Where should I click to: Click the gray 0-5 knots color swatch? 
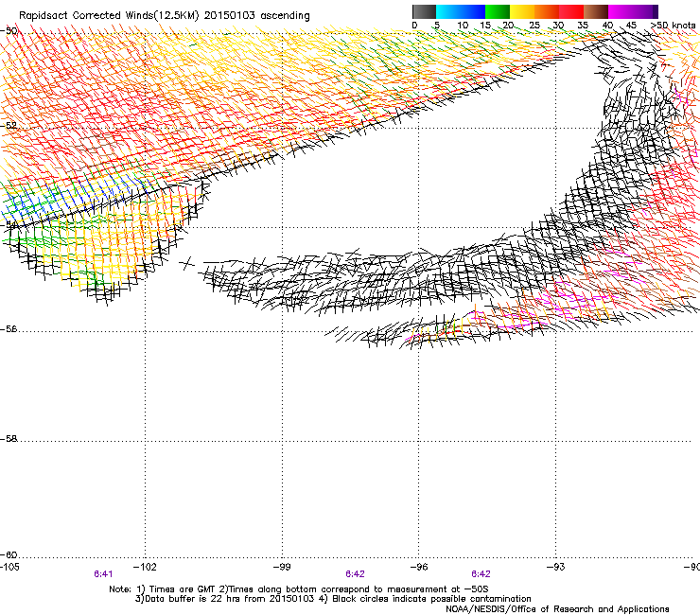tap(424, 11)
